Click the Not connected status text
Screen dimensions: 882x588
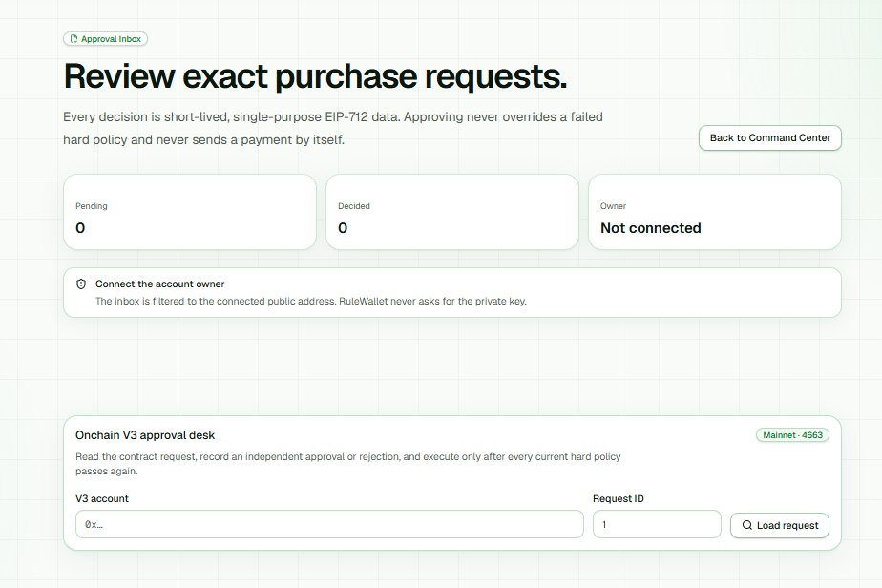[x=651, y=228]
